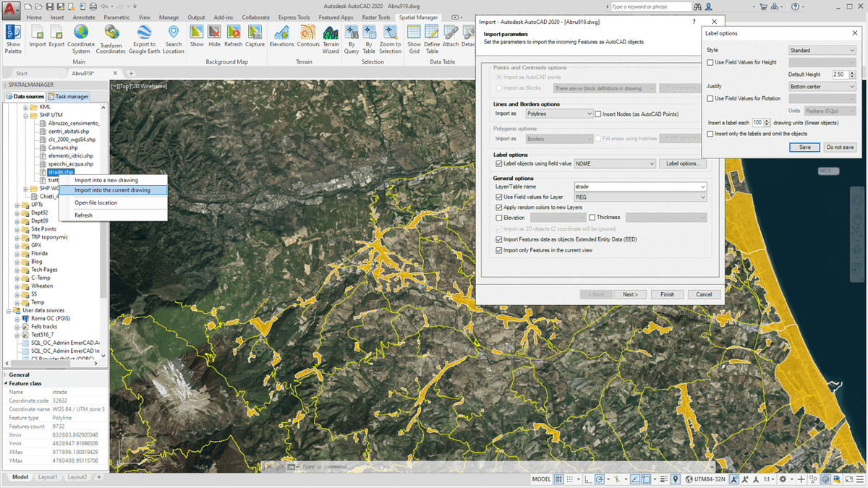868x488 pixels.
Task: Switch to the Task manager tab
Action: click(69, 96)
